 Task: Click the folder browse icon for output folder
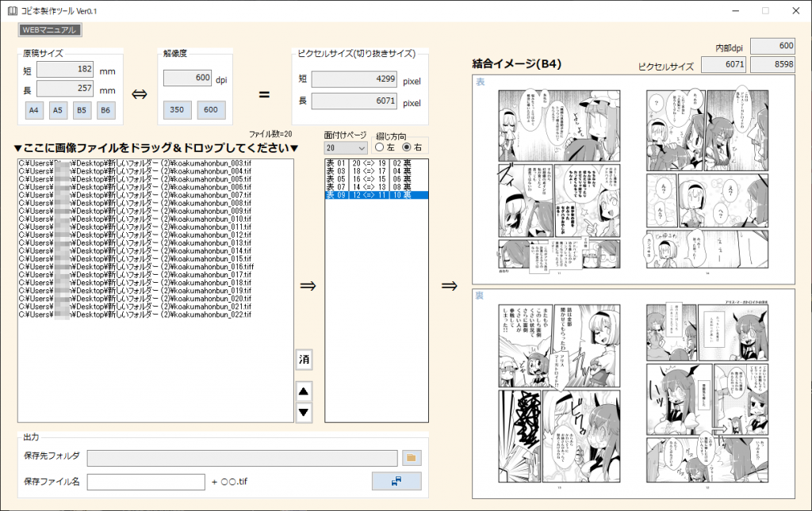(412, 458)
